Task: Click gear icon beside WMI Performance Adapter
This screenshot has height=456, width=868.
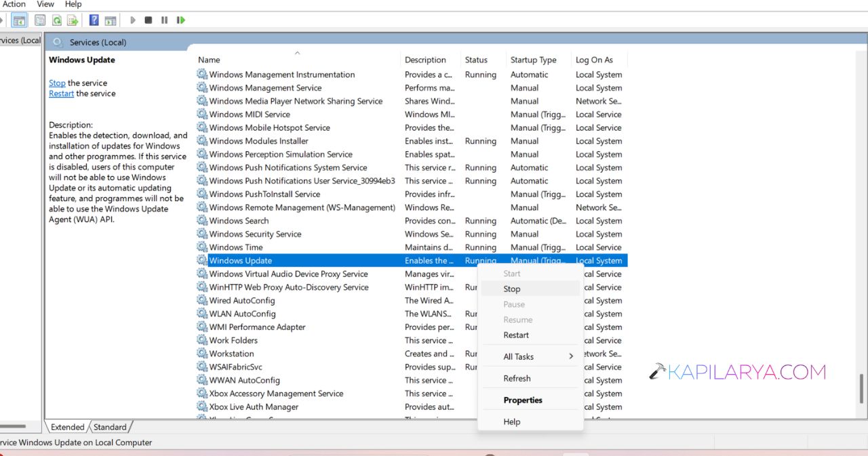Action: point(202,327)
